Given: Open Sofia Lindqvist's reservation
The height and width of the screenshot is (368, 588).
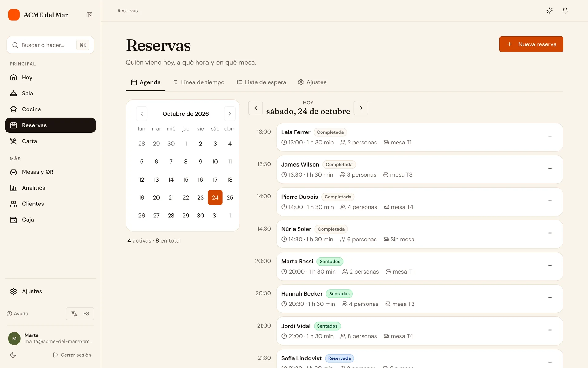Looking at the screenshot, I should click(x=420, y=359).
